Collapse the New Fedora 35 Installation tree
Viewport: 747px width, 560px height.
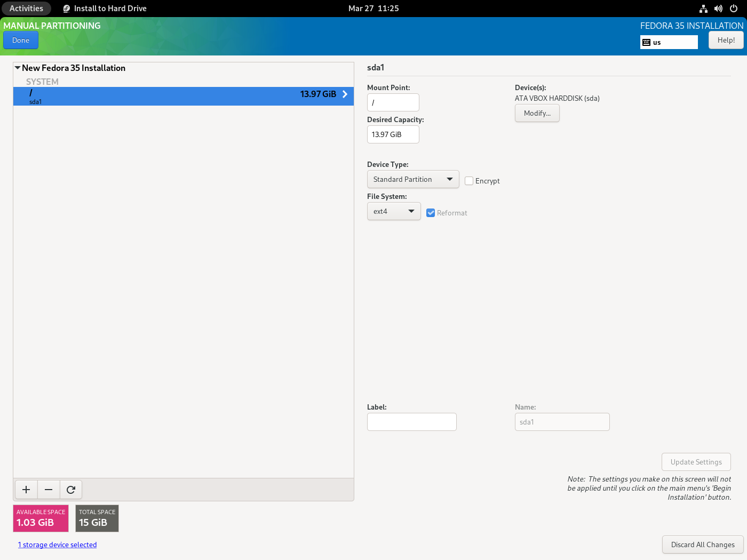click(18, 68)
